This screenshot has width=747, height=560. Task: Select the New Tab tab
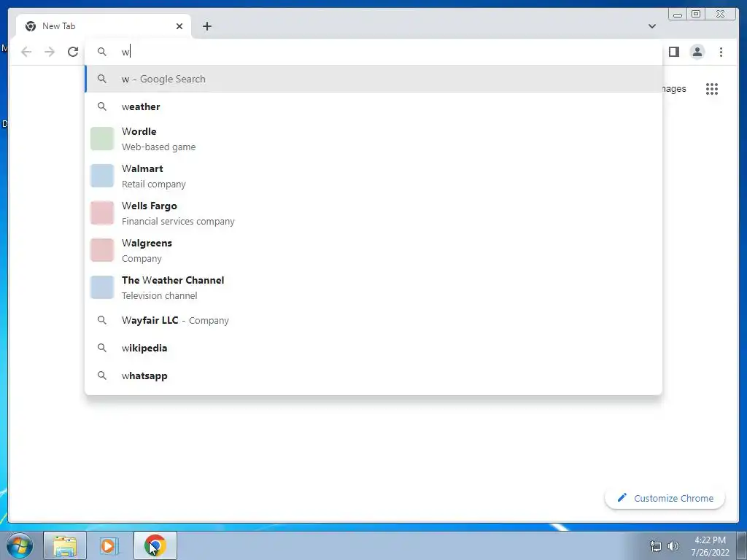coord(104,26)
